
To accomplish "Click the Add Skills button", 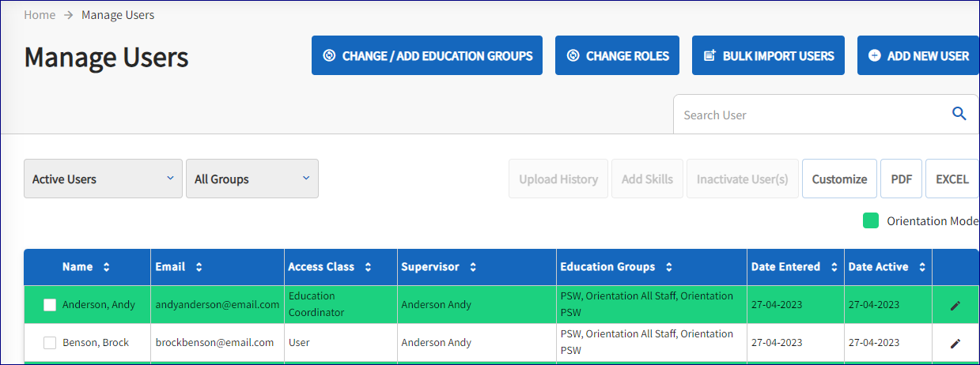I will (647, 179).
